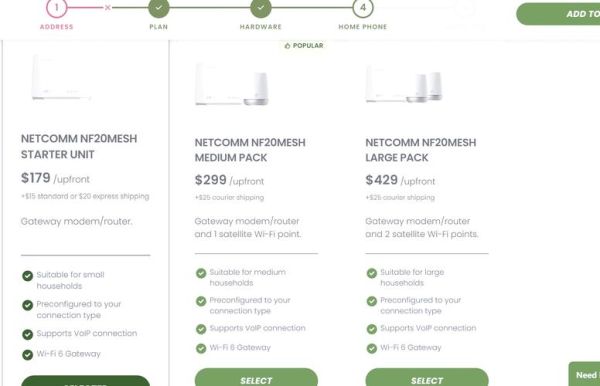Click the Medium Pack product image
Image resolution: width=600 pixels, height=386 pixels.
(x=232, y=85)
